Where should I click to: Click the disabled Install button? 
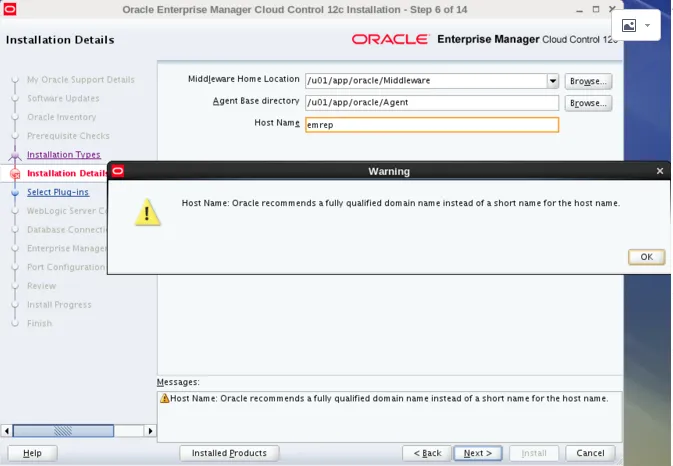point(534,453)
